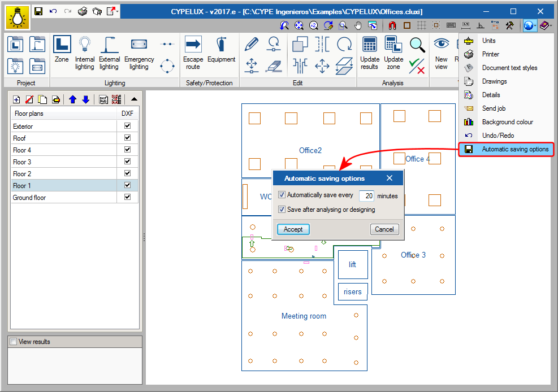Uncheck Save after analysing or designing
The height and width of the screenshot is (392, 558).
coord(282,210)
